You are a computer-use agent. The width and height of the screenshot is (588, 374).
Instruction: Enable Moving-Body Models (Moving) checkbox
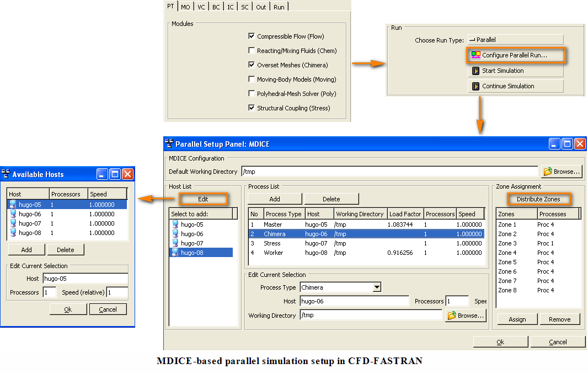tap(252, 79)
